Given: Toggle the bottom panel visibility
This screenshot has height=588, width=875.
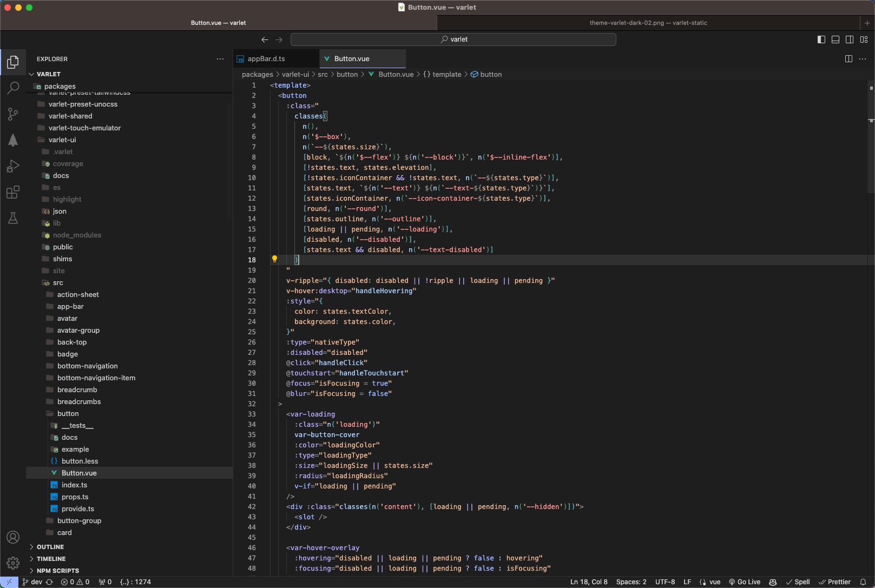Looking at the screenshot, I should point(835,39).
